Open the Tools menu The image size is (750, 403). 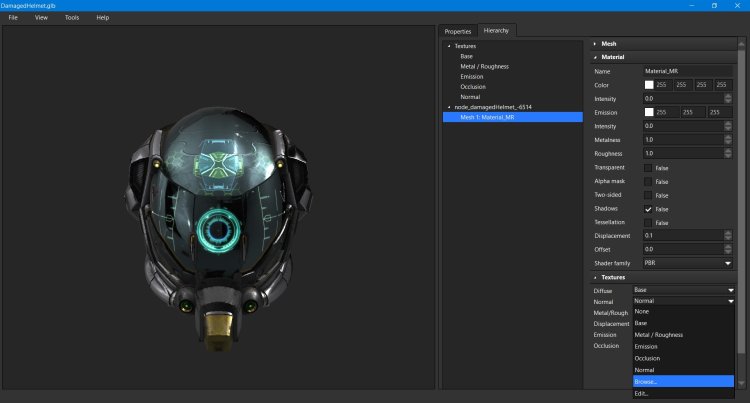point(72,18)
